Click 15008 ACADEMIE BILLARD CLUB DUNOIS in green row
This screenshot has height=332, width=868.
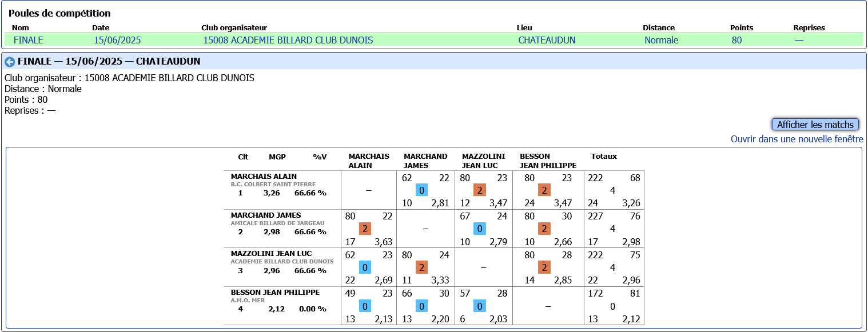[288, 40]
